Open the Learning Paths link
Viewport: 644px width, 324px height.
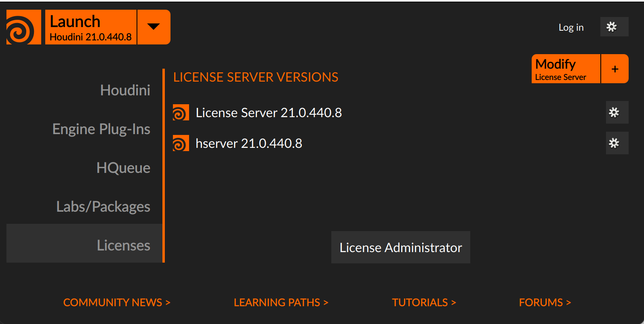pos(281,302)
